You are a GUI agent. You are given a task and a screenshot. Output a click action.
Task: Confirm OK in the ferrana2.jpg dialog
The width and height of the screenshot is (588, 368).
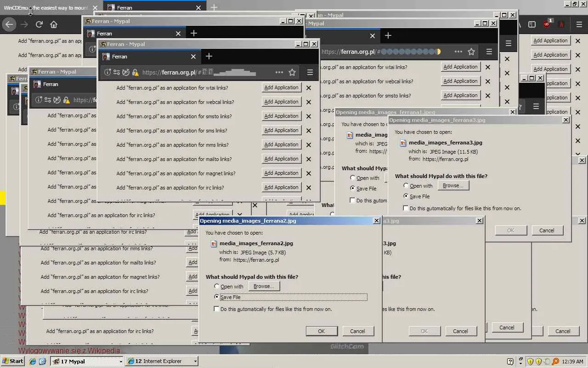(x=322, y=331)
